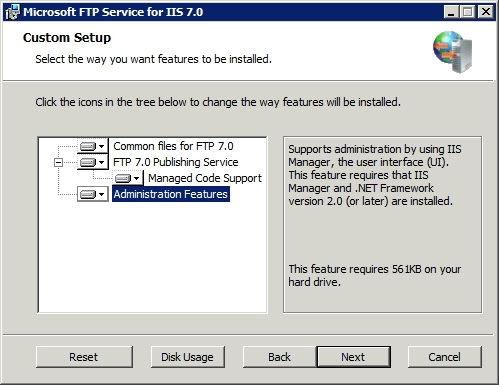Open dropdown arrow for FTP 7.0 Publishing Service
The image size is (499, 385).
pyautogui.click(x=101, y=162)
